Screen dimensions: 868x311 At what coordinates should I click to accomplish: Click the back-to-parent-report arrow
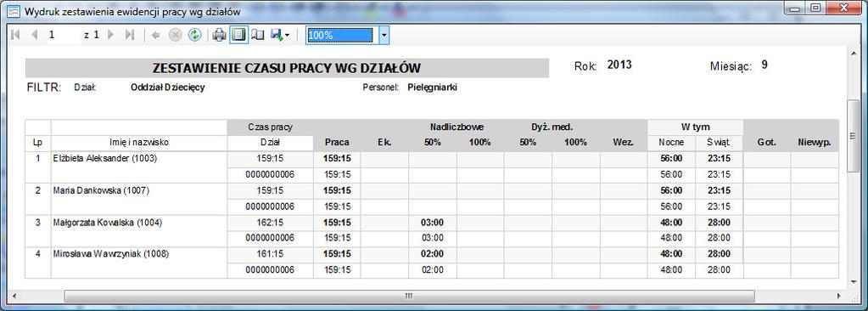[155, 35]
